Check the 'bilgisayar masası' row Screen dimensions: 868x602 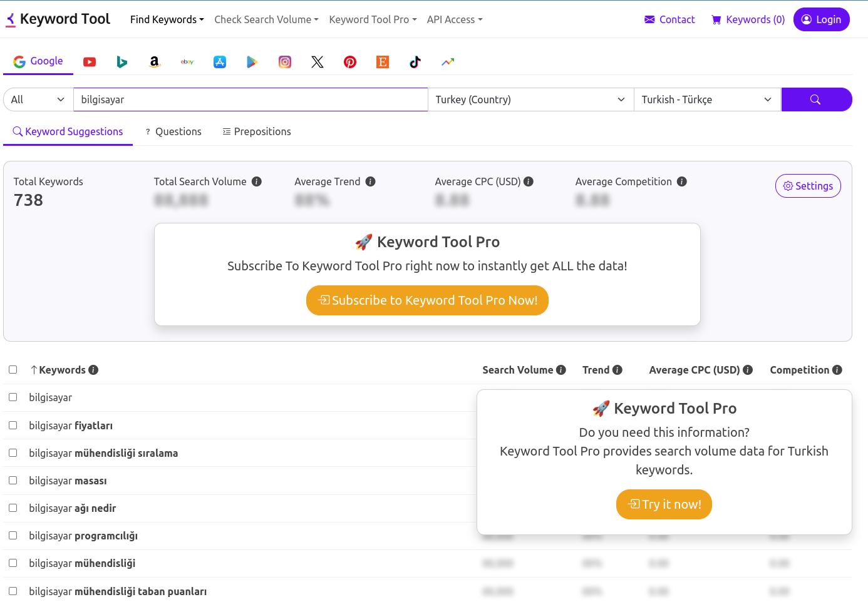(x=13, y=481)
